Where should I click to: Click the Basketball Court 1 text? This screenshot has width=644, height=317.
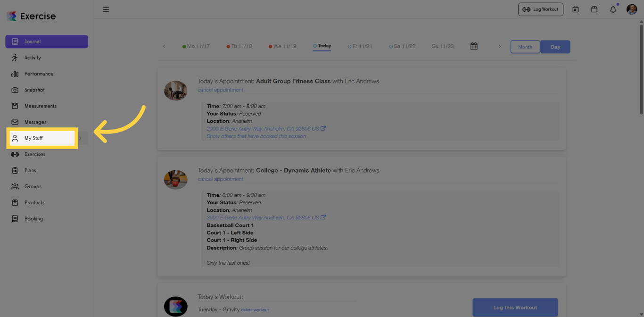click(x=230, y=225)
